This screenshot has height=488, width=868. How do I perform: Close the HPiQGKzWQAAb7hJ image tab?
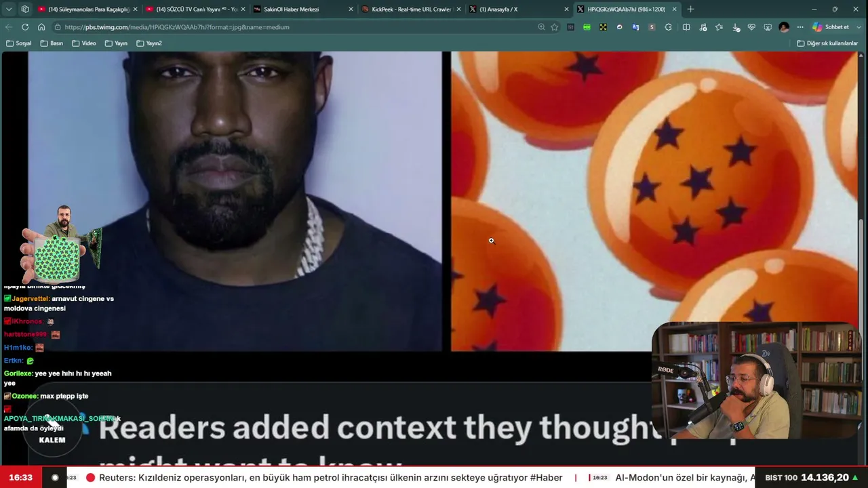point(674,9)
